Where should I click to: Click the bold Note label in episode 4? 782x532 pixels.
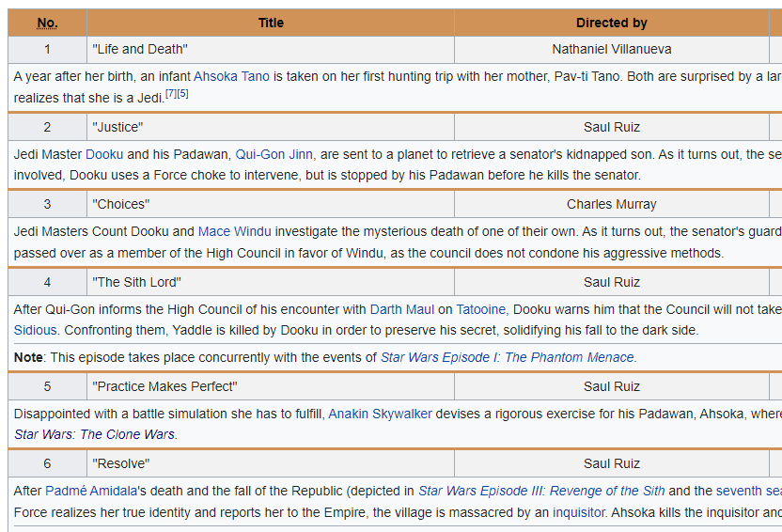coord(28,357)
